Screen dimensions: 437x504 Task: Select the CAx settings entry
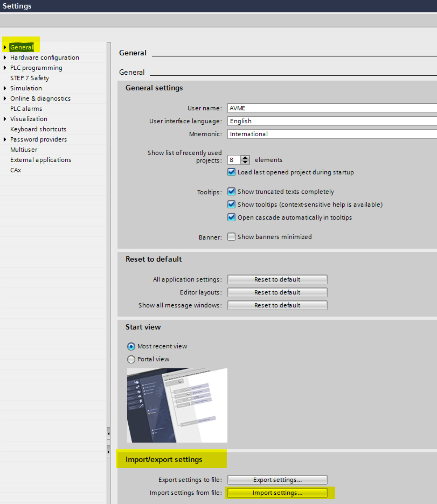(x=16, y=170)
